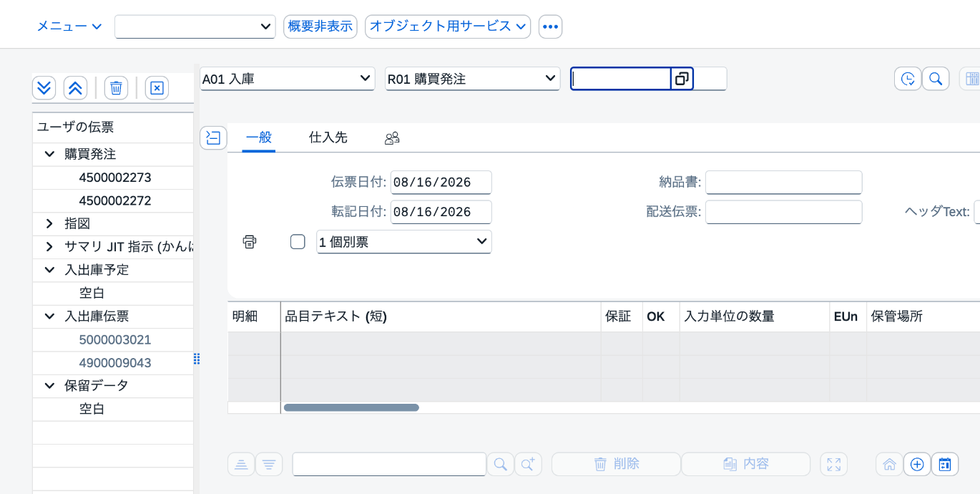
Task: Open the partner people icon tab
Action: 392,138
